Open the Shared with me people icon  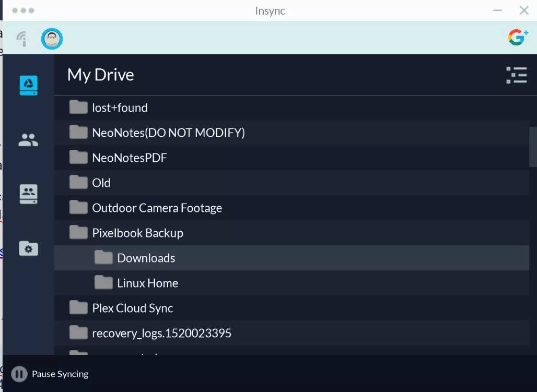pyautogui.click(x=28, y=140)
